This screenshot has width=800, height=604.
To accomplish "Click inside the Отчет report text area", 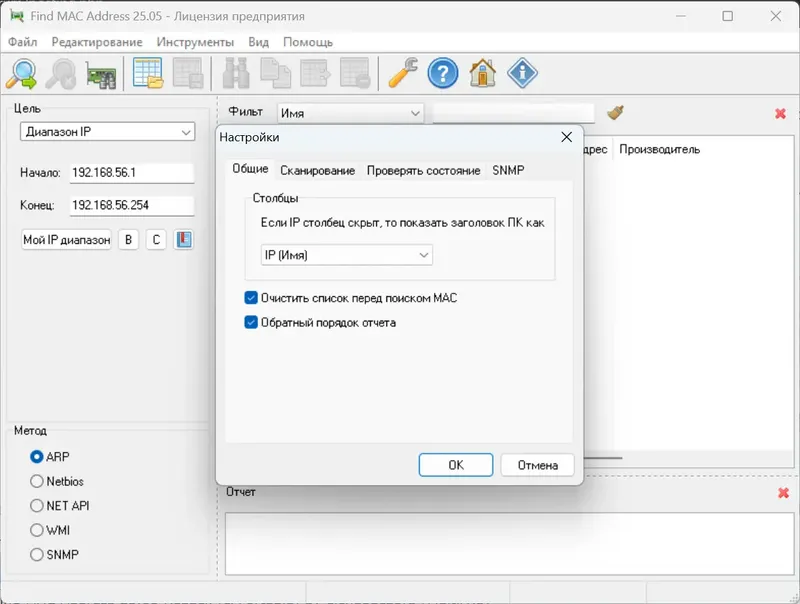I will 509,544.
